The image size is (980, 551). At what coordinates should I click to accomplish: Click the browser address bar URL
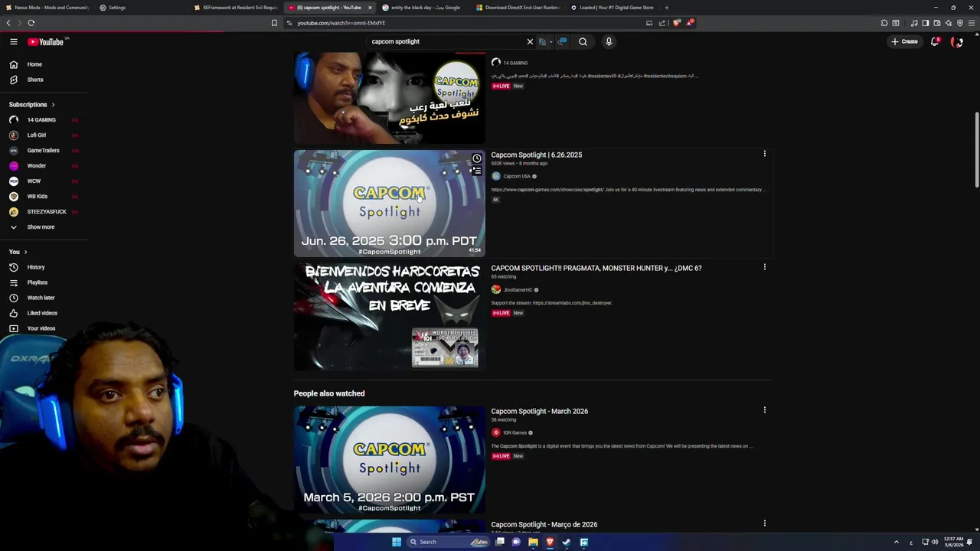[341, 23]
